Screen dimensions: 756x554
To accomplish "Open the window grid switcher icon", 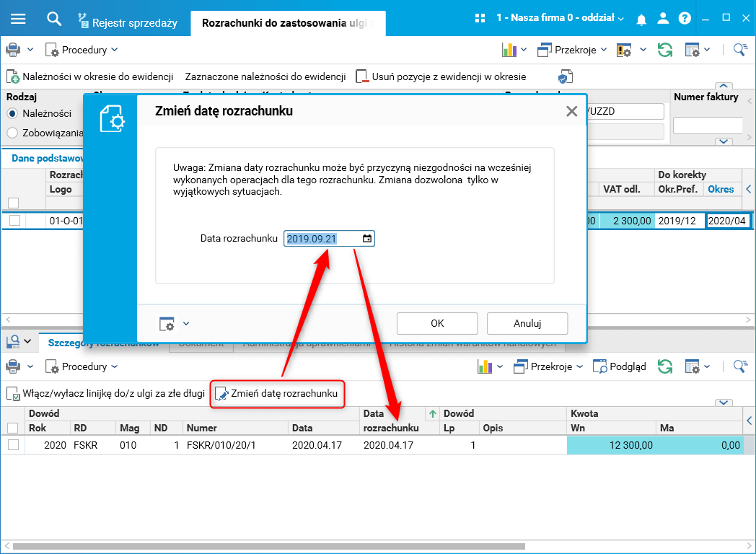I will 480,18.
